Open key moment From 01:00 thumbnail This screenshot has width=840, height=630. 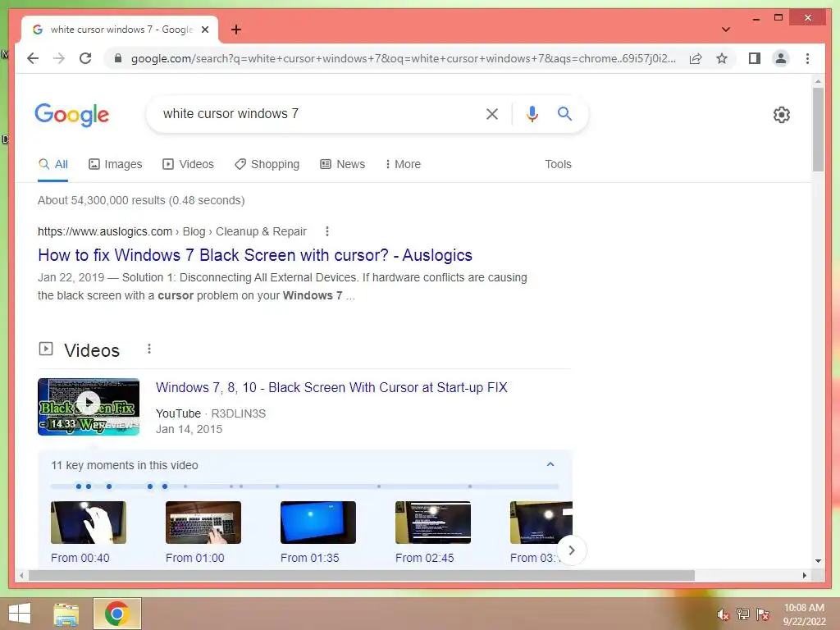tap(203, 523)
